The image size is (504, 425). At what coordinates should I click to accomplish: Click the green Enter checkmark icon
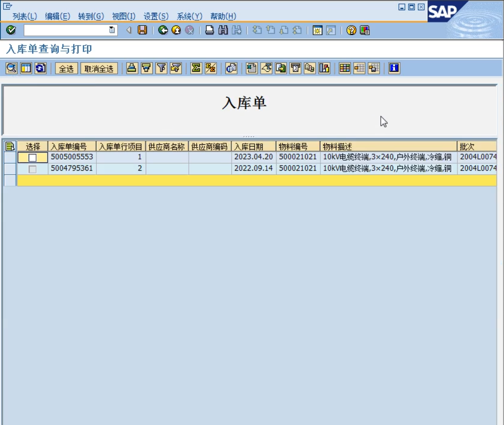[x=11, y=30]
